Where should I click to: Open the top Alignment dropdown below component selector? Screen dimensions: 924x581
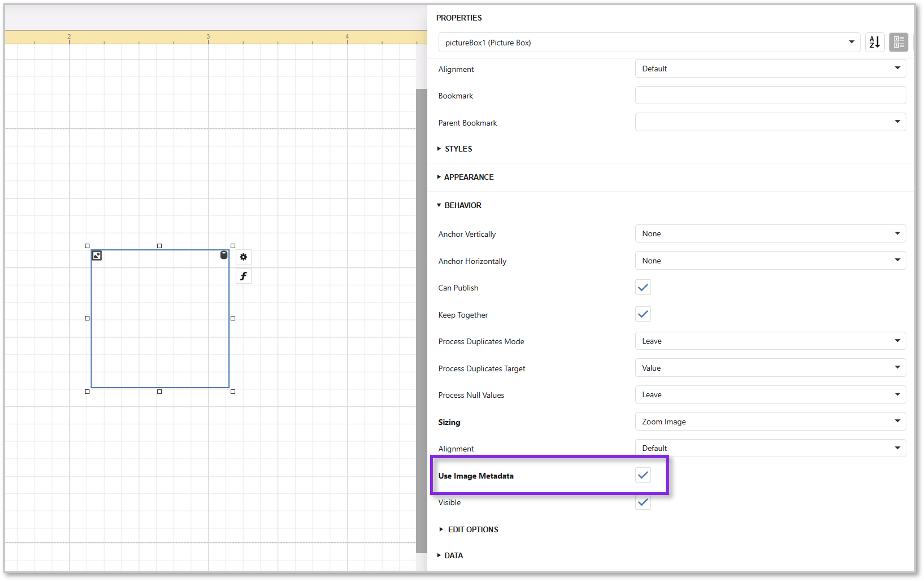coord(770,69)
